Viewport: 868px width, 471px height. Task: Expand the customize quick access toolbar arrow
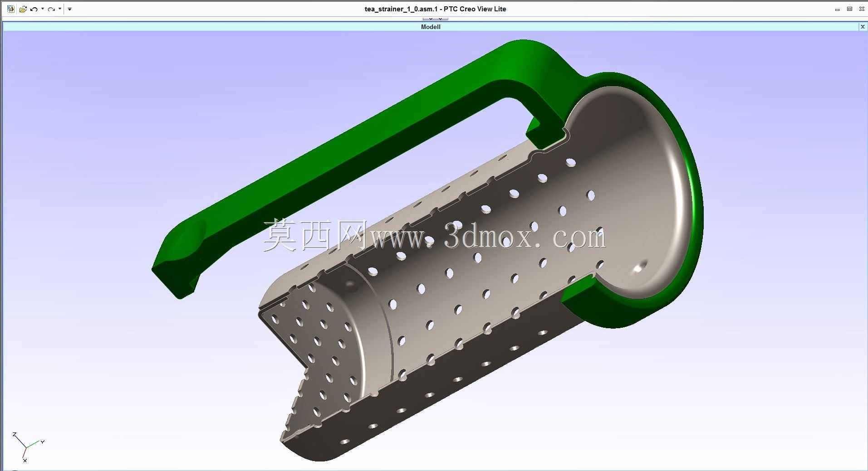[69, 9]
